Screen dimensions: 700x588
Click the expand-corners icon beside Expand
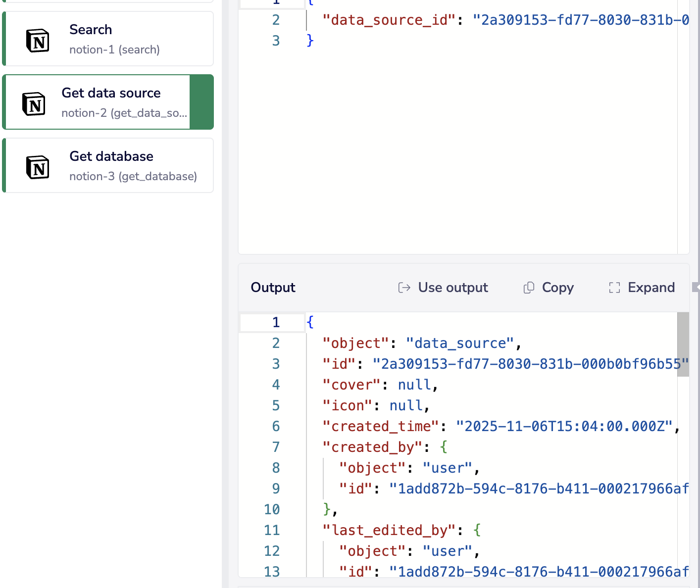[x=614, y=288]
